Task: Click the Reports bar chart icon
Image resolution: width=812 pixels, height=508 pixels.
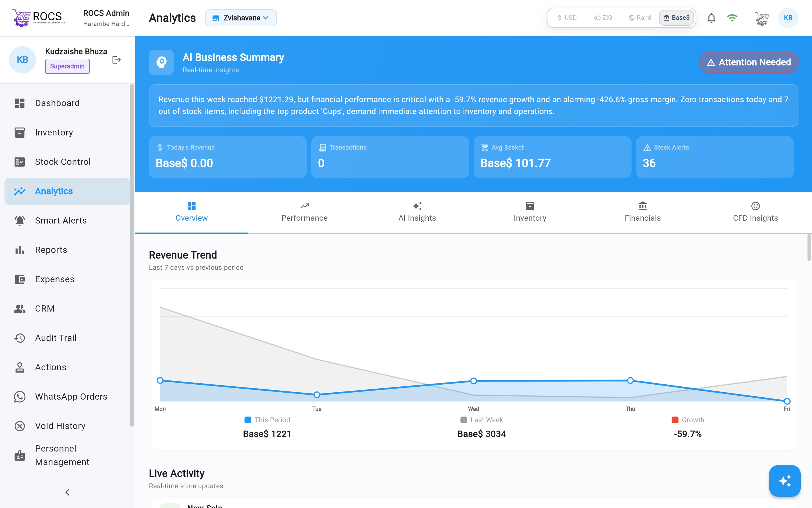Action: point(20,250)
